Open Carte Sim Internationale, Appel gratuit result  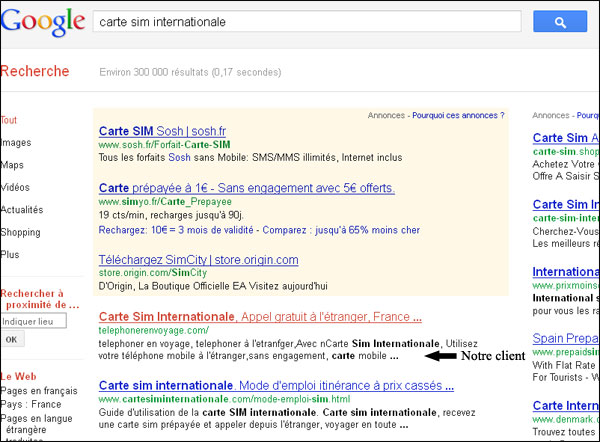click(x=260, y=317)
